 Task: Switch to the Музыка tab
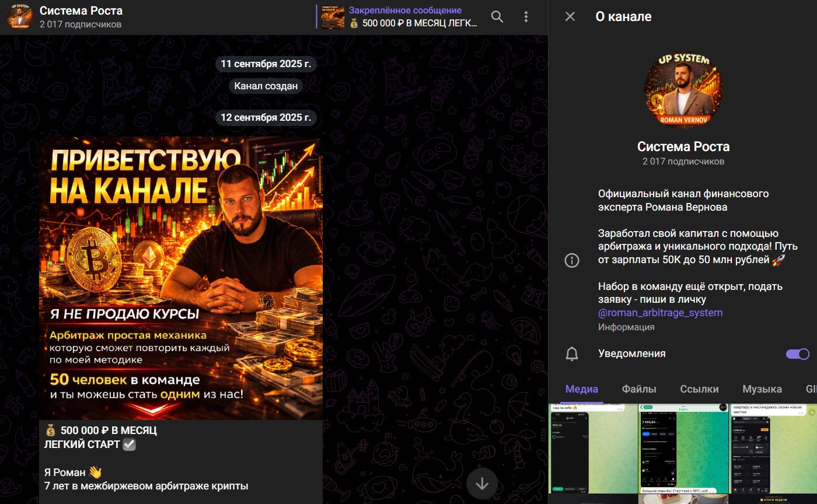coord(762,389)
